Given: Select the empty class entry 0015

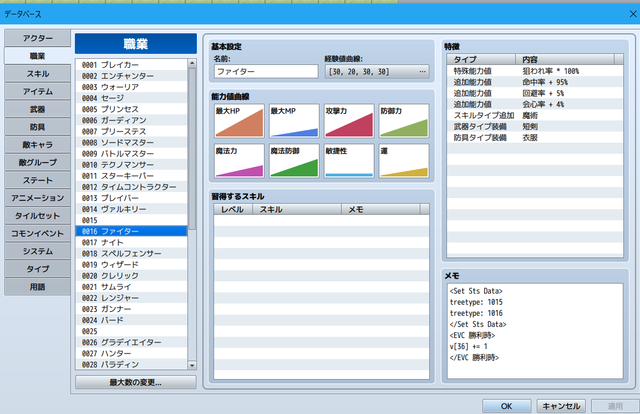Looking at the screenshot, I should (x=131, y=220).
